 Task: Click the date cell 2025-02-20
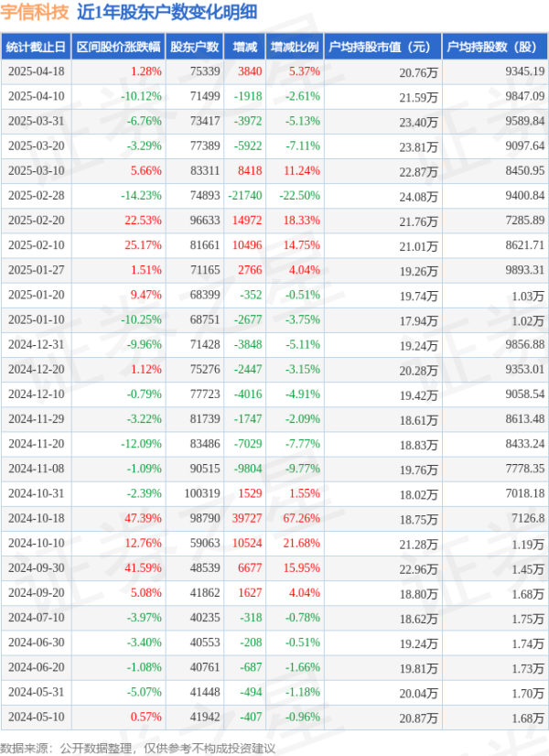click(37, 221)
